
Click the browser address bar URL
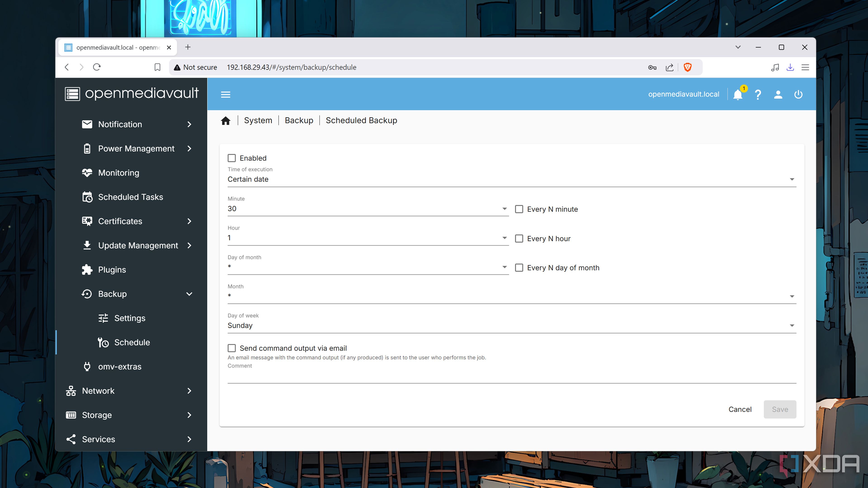[291, 67]
